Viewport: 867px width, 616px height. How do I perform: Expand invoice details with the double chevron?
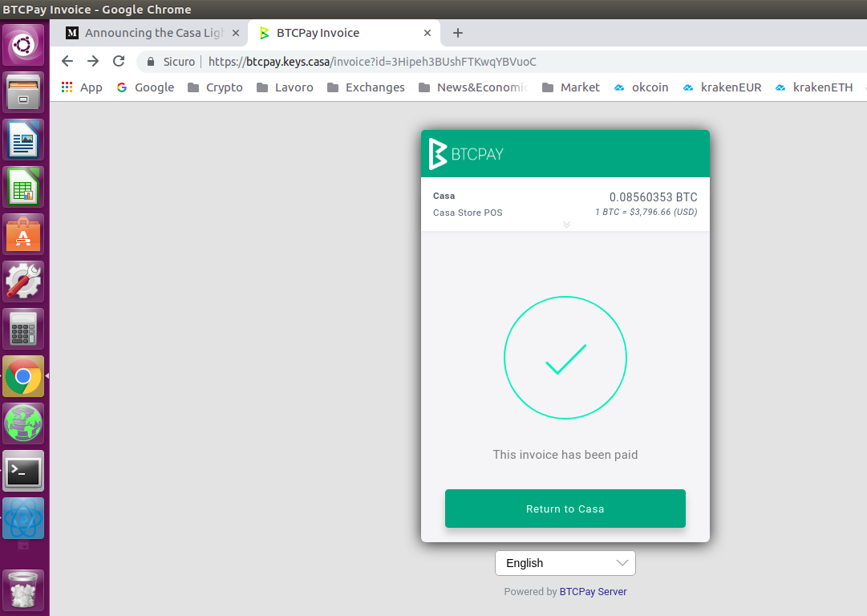(567, 225)
